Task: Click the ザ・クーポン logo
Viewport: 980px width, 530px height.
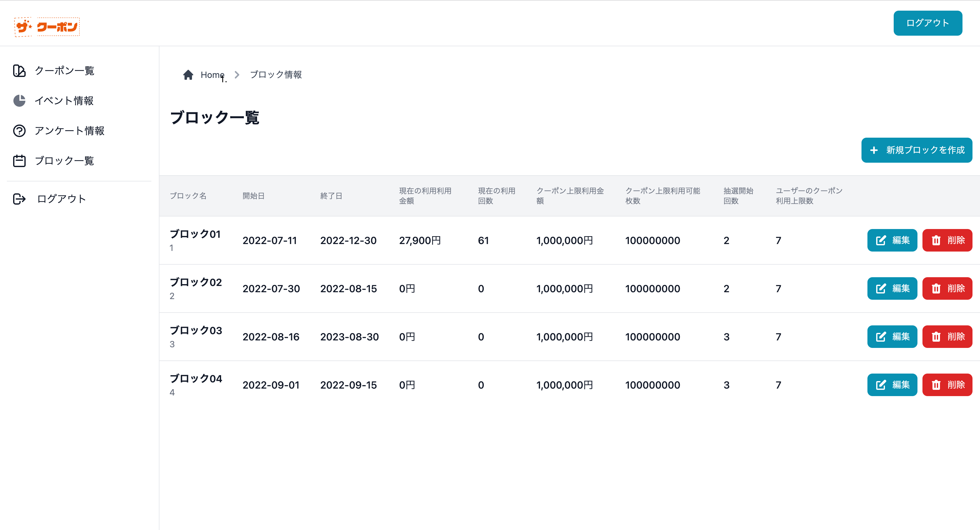Action: coord(47,27)
